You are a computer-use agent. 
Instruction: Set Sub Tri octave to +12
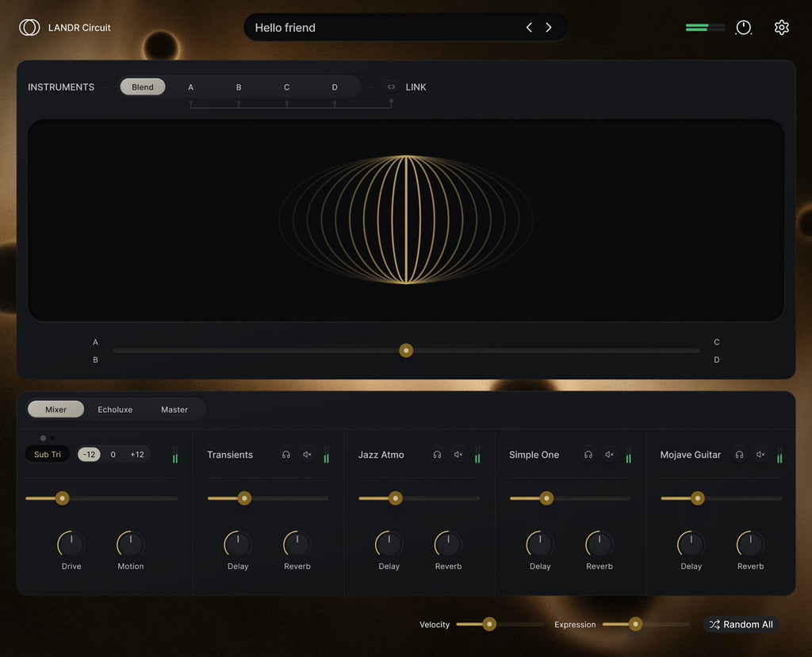click(x=137, y=455)
